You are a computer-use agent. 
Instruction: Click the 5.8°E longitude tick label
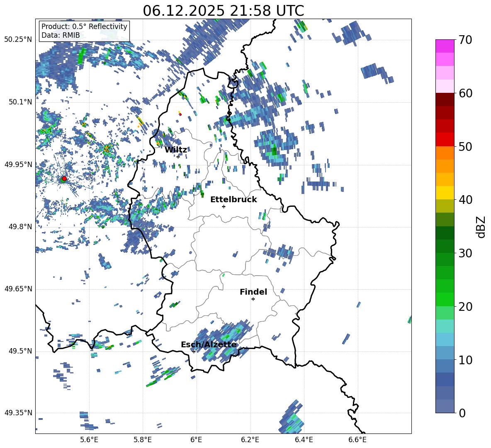[x=143, y=440]
